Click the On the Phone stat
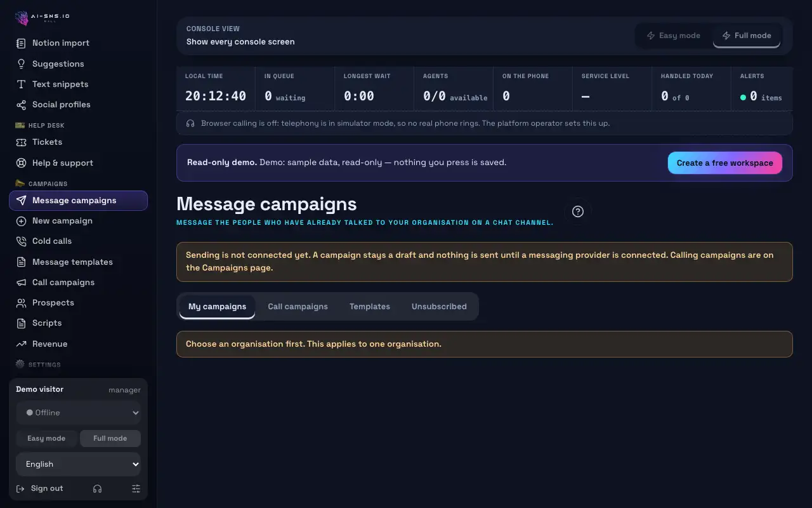Viewport: 812px width, 508px height. 533,89
